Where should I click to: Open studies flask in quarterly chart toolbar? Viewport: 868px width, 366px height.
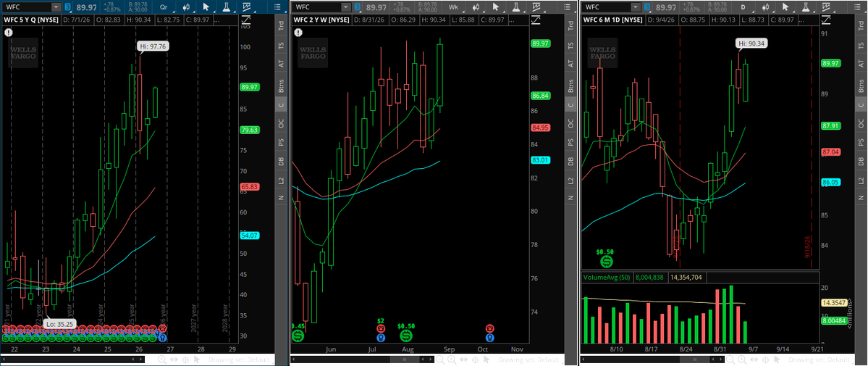[227, 7]
